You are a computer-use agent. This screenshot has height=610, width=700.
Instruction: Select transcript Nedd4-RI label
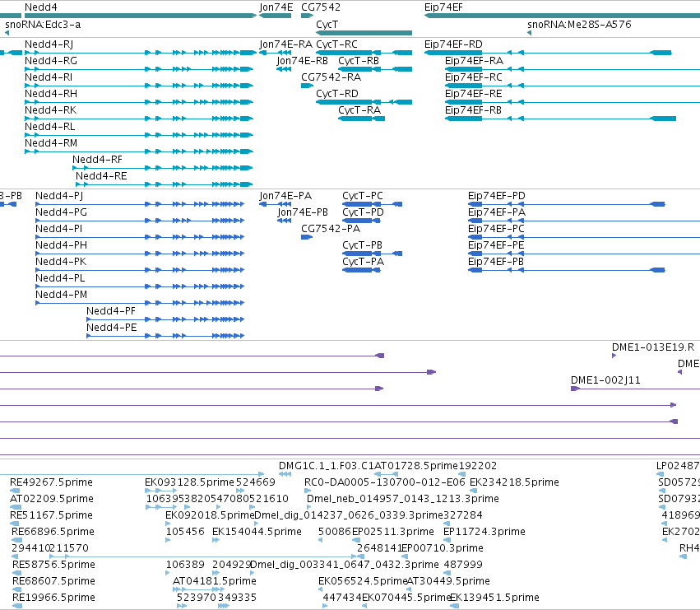tap(49, 77)
